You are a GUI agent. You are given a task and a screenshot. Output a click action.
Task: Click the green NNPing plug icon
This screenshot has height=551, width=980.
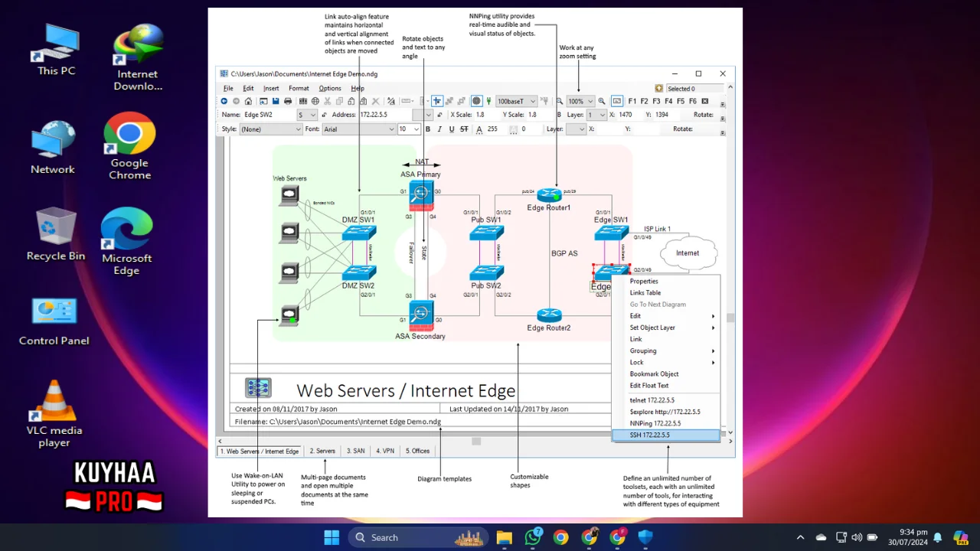[488, 101]
